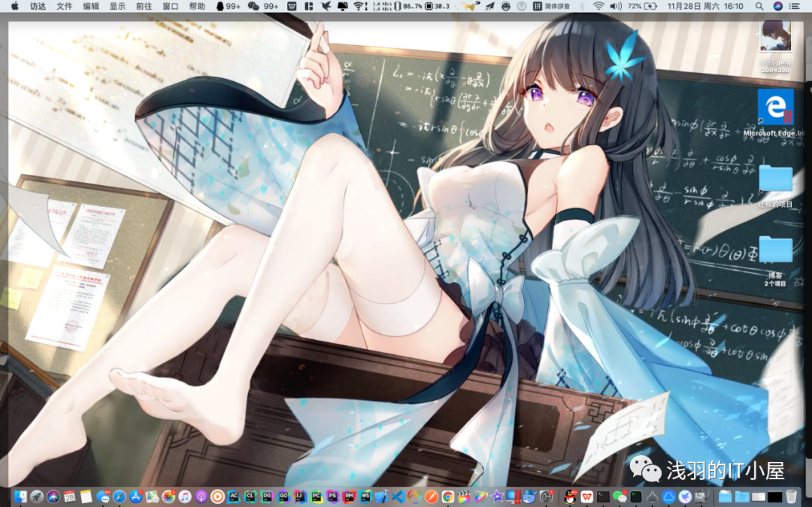Toggle Bluetooth menu bar icon
This screenshot has height=507, width=812.
(x=582, y=6)
